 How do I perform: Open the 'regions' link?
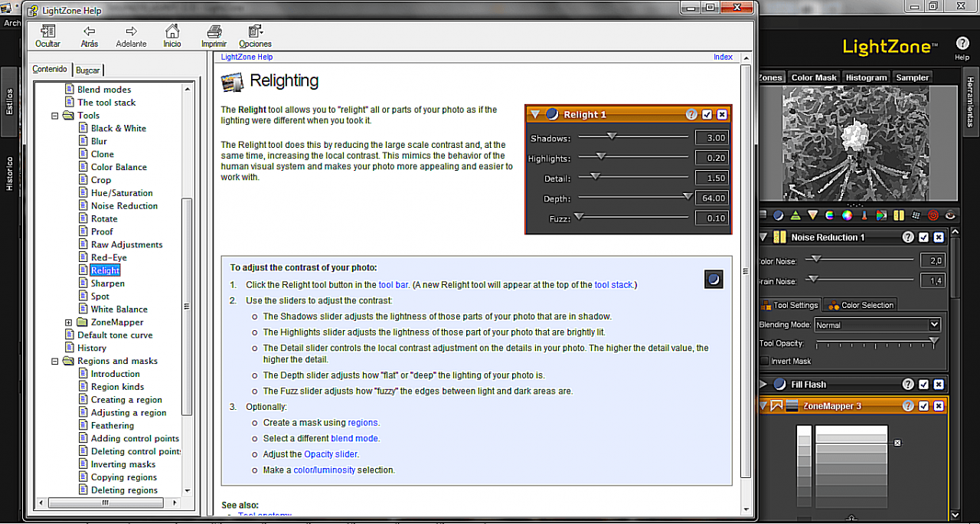363,422
